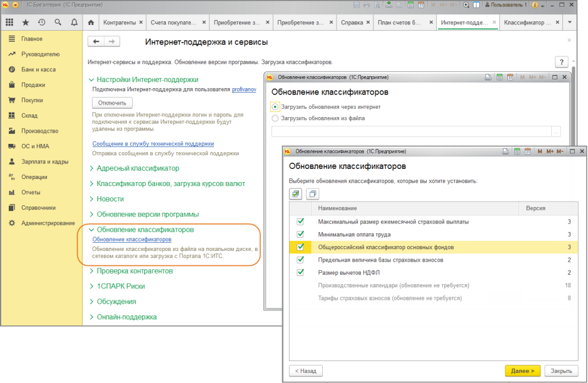Click the help question mark button
This screenshot has height=383, width=588.
[x=561, y=63]
